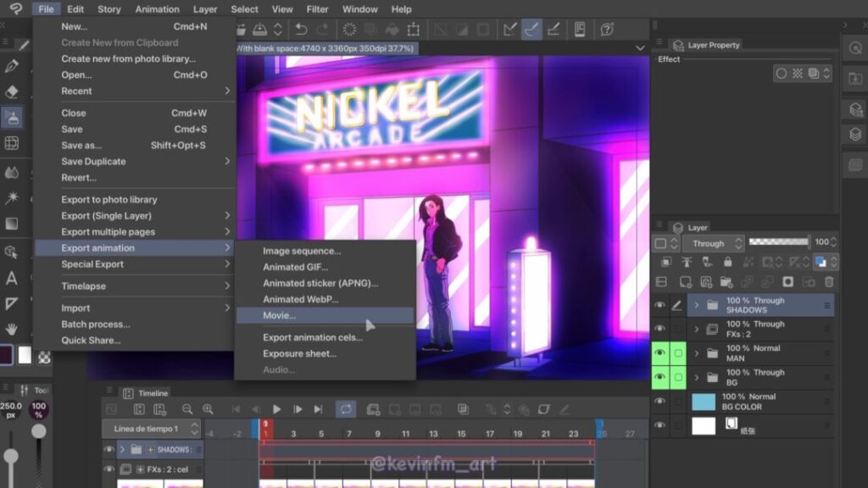Click frame 13 on timeline ruler

point(433,434)
